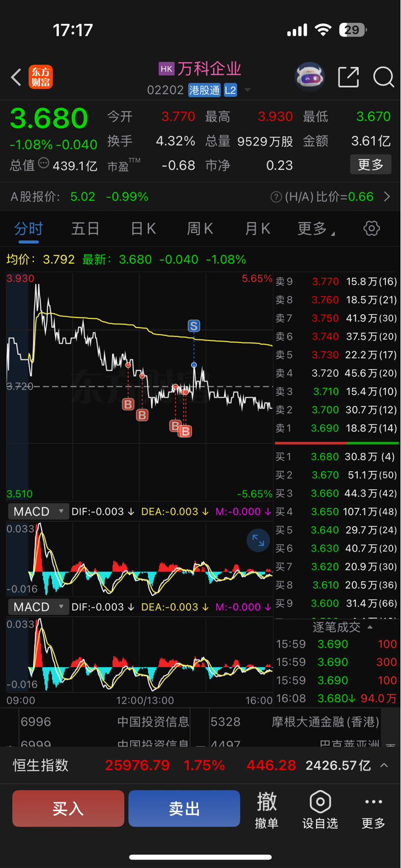Tap the 万科企业 stock title
401x868 pixels.
click(210, 69)
